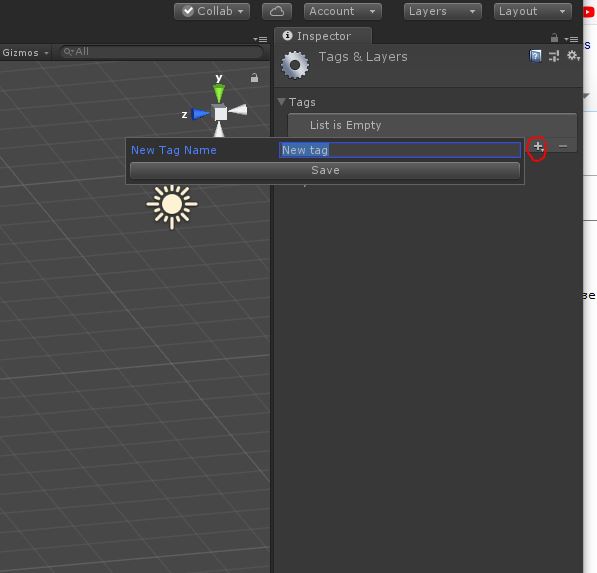Open the Scene view panel options menu
The image size is (597, 573).
point(260,39)
